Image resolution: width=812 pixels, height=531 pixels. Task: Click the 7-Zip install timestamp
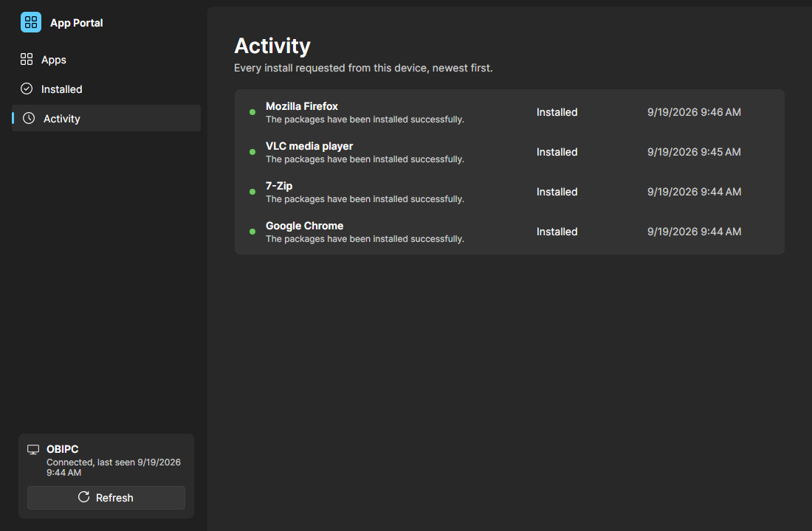(x=694, y=192)
